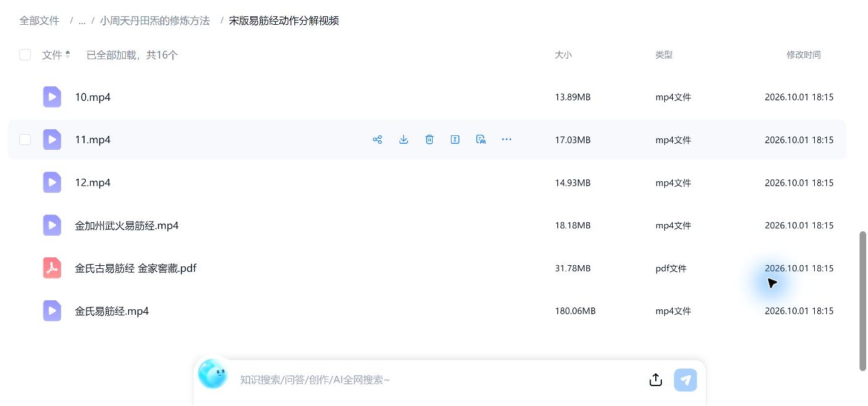Open 金加州武火易筋经.mp4

pyautogui.click(x=127, y=226)
